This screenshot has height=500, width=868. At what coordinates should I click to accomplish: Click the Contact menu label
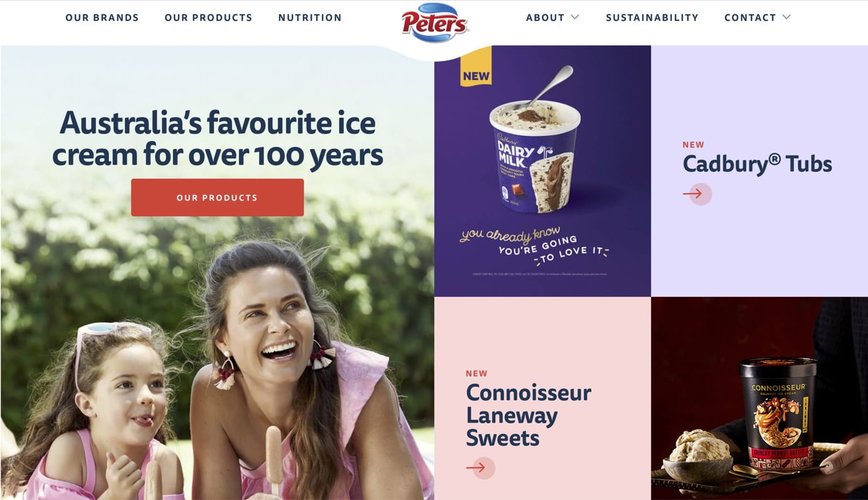tap(750, 18)
